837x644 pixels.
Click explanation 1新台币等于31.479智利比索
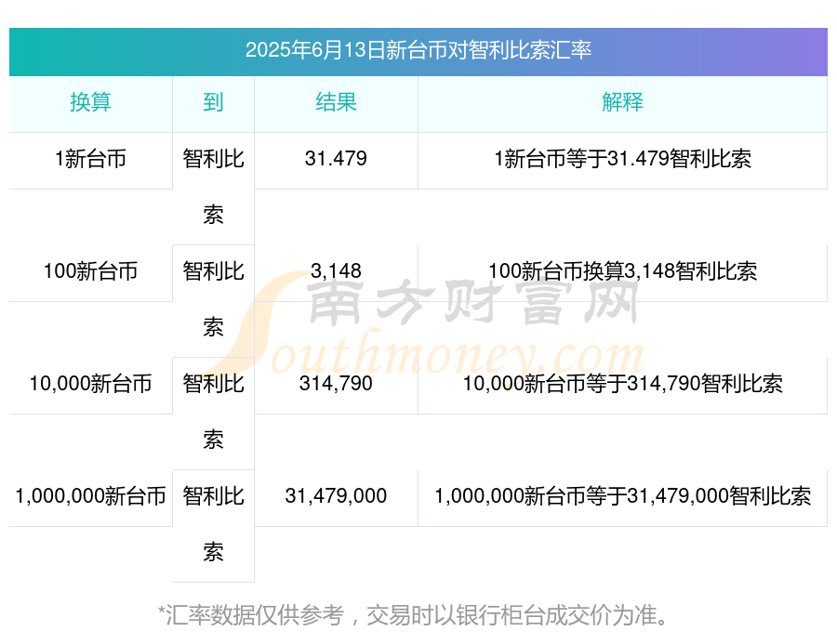point(622,159)
